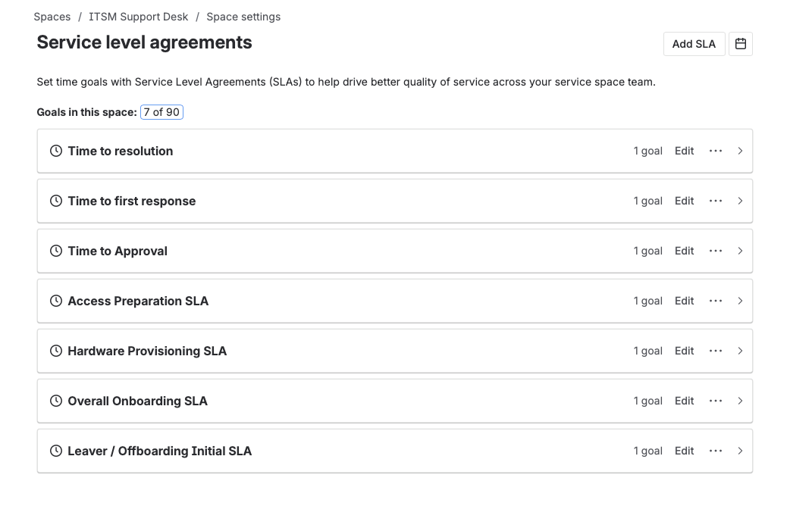Expand the Time to first response chevron
The width and height of the screenshot is (812, 528).
pos(740,201)
